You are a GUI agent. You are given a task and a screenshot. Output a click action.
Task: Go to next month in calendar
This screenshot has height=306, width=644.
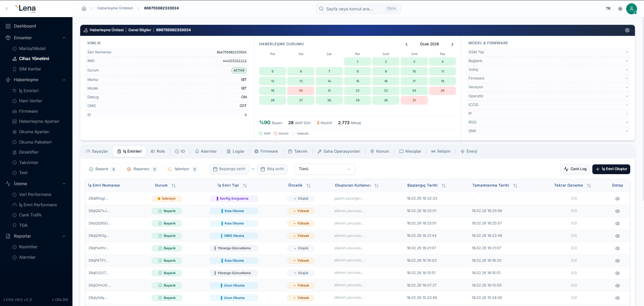tap(452, 44)
